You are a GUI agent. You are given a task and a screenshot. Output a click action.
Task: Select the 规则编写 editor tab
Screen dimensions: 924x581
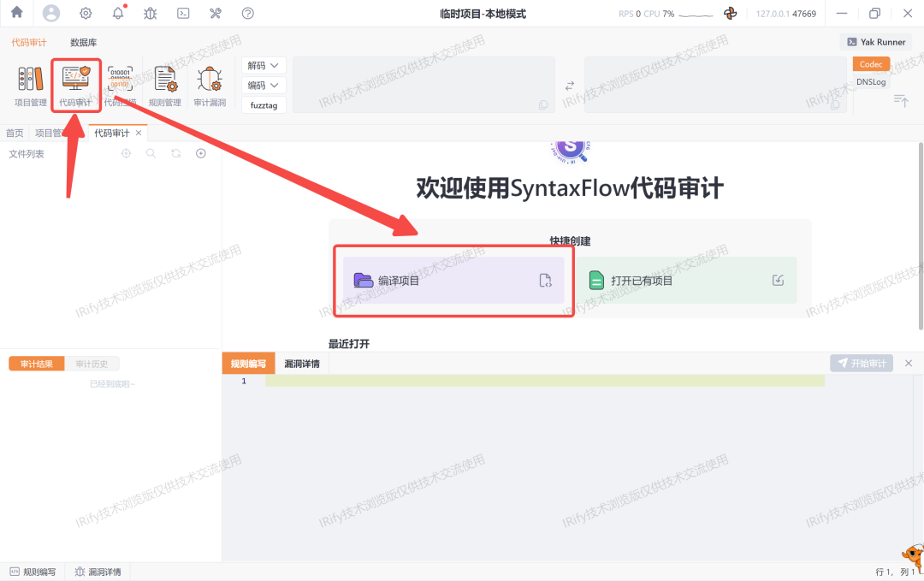pos(248,364)
